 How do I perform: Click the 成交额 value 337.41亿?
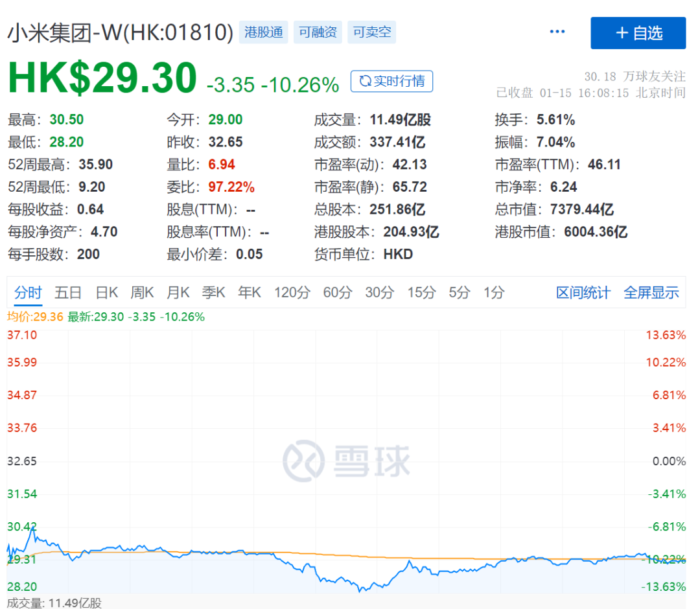pos(397,142)
